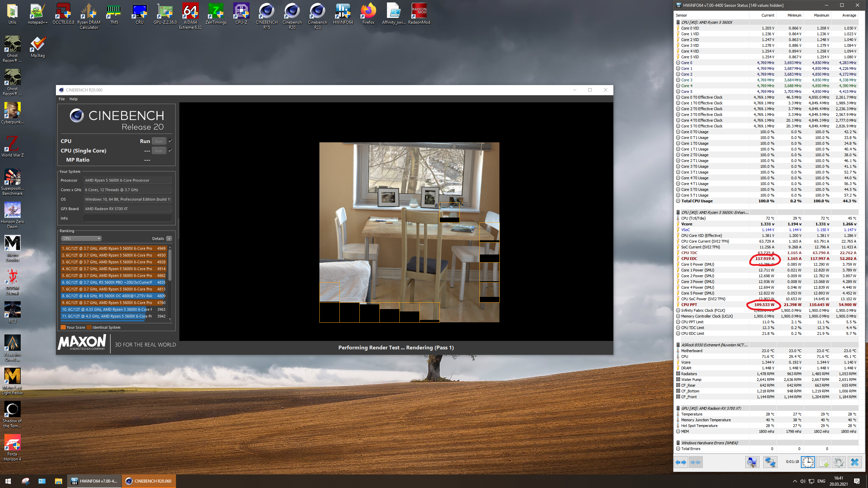The width and height of the screenshot is (868, 488).
Task: Open the Cinebench File menu
Action: click(x=61, y=99)
